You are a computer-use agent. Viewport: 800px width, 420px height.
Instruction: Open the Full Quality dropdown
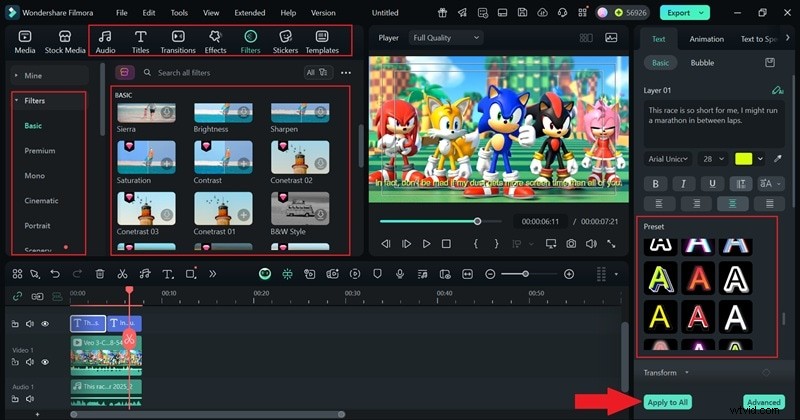[x=446, y=38]
